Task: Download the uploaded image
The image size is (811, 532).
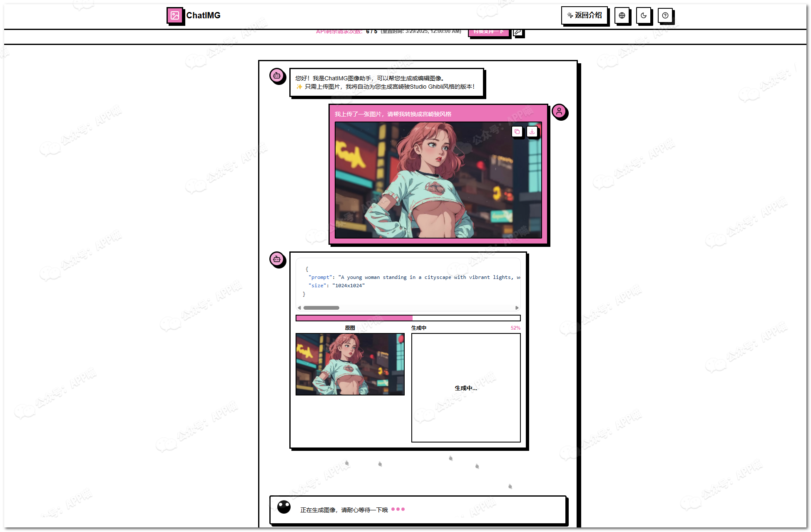Action: 532,132
